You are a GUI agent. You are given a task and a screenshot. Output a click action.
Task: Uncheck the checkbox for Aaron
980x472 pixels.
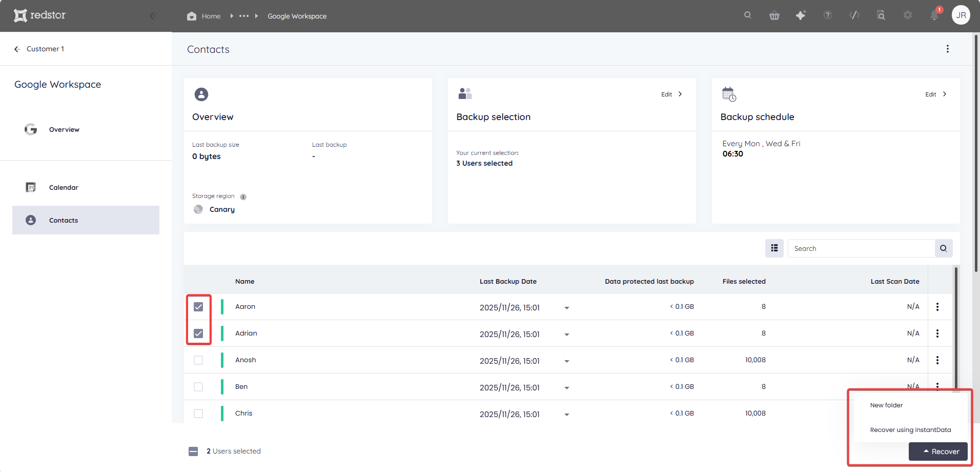[198, 307]
